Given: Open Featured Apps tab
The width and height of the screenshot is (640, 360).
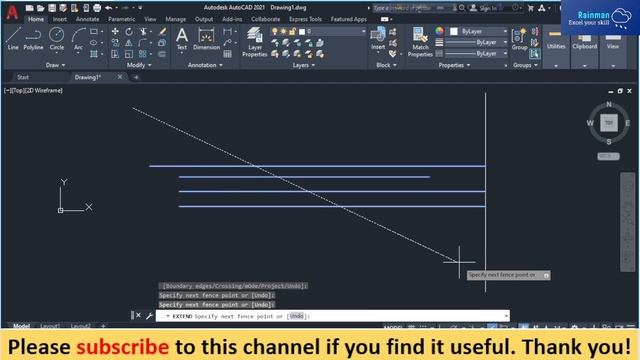Looking at the screenshot, I should [x=349, y=19].
